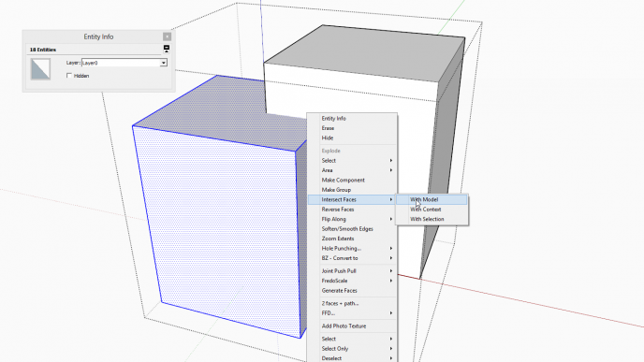Expand the Flip Along submenu
This screenshot has height=362, width=644.
(x=352, y=219)
